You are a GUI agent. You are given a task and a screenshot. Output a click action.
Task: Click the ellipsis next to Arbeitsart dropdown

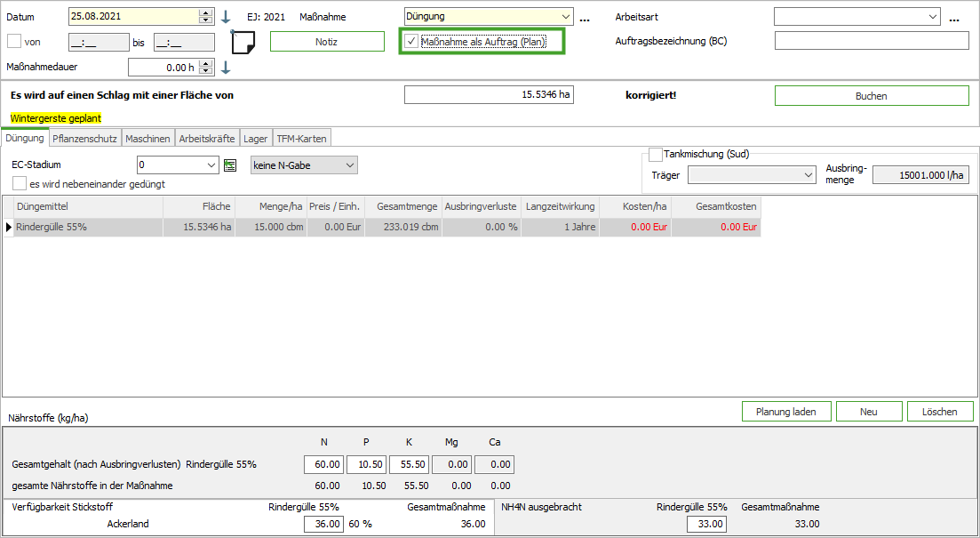coord(954,18)
